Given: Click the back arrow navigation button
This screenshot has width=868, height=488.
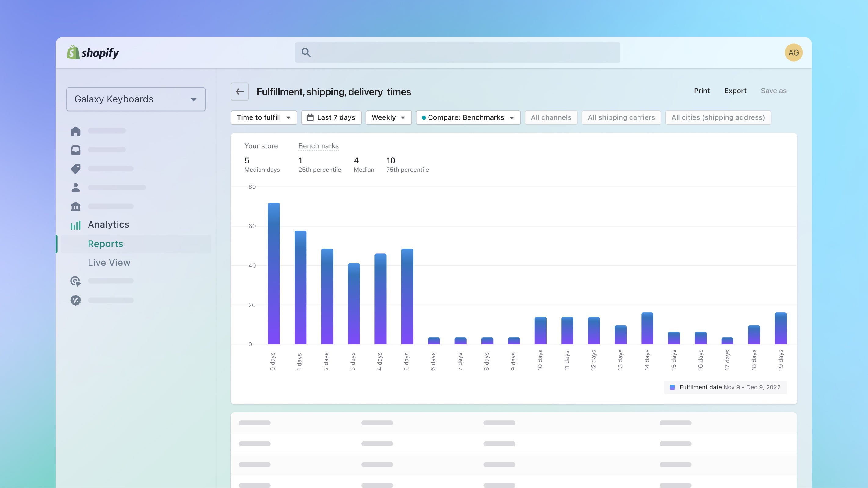Looking at the screenshot, I should coord(240,91).
